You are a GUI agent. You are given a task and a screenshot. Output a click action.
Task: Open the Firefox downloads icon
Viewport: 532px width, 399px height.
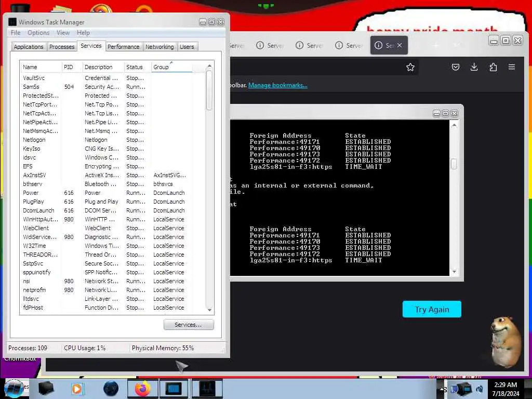474,67
